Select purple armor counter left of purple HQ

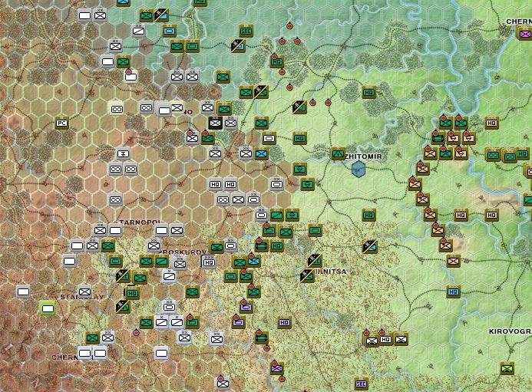(x=238, y=322)
